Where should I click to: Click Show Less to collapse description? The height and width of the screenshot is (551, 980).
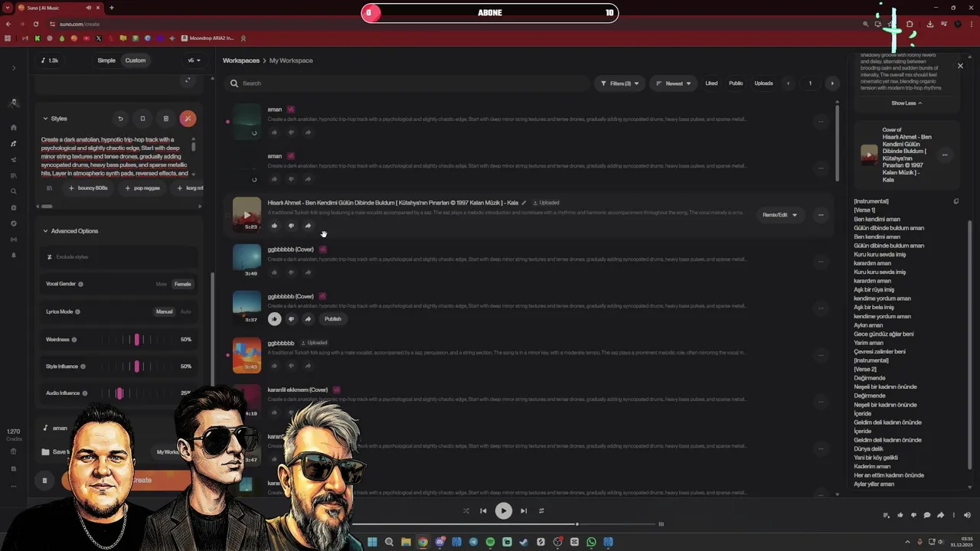pyautogui.click(x=906, y=103)
